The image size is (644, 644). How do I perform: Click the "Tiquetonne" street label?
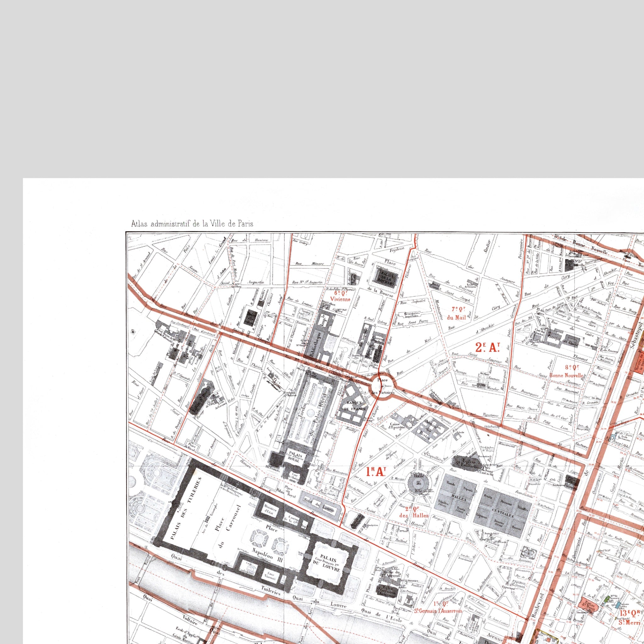click(490, 415)
